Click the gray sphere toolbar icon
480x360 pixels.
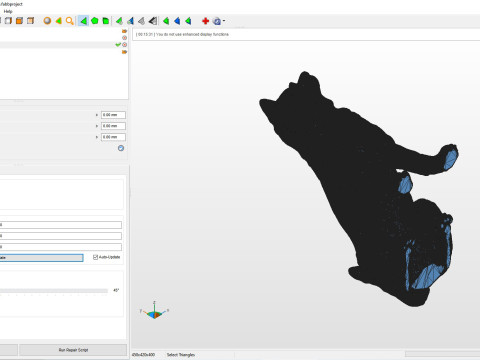(47, 21)
